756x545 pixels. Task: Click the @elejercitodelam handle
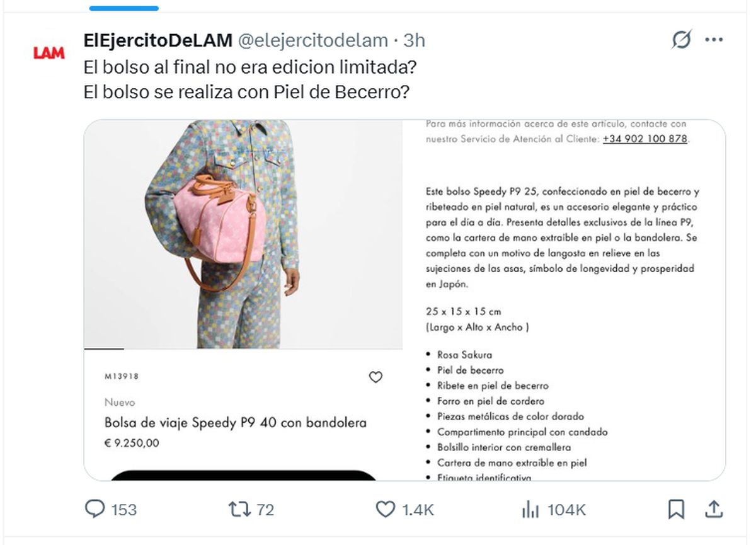coord(312,40)
